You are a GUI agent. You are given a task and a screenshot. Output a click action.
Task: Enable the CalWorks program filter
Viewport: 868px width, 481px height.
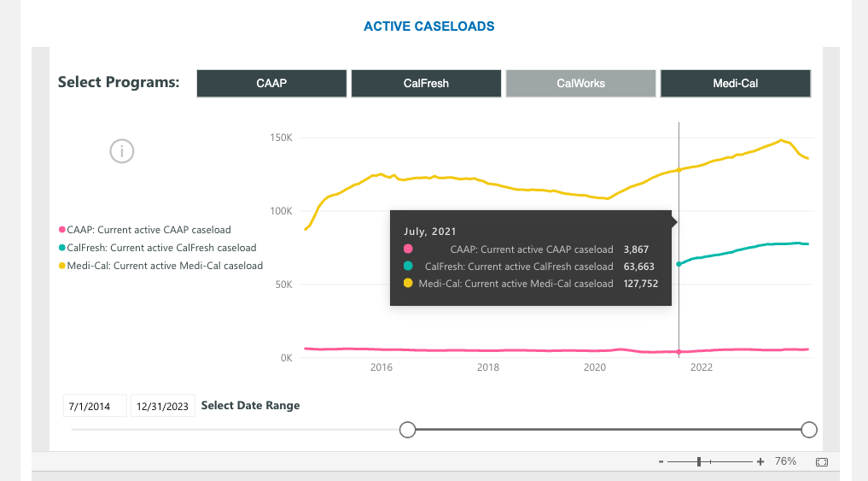pos(580,84)
